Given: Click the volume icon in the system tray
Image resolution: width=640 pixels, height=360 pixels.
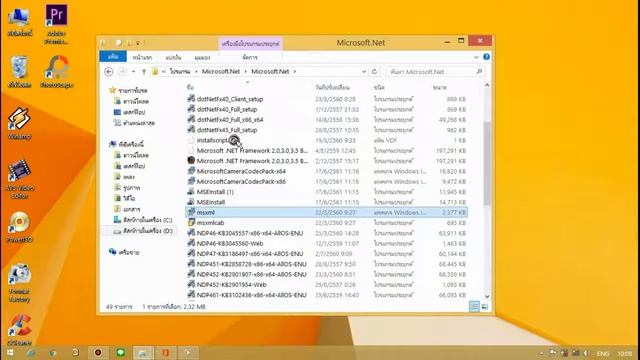Looking at the screenshot, I should (587, 353).
